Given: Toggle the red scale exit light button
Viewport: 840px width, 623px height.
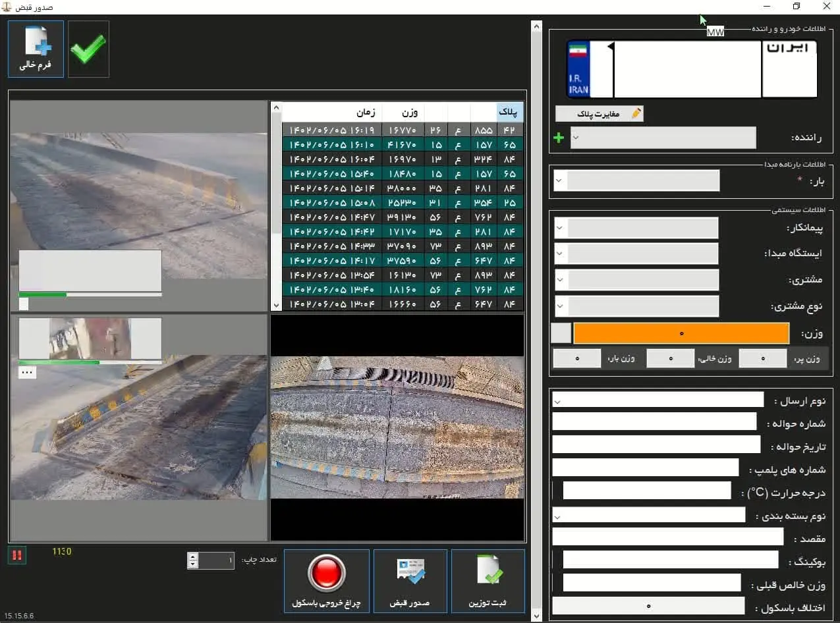Looking at the screenshot, I should [326, 581].
